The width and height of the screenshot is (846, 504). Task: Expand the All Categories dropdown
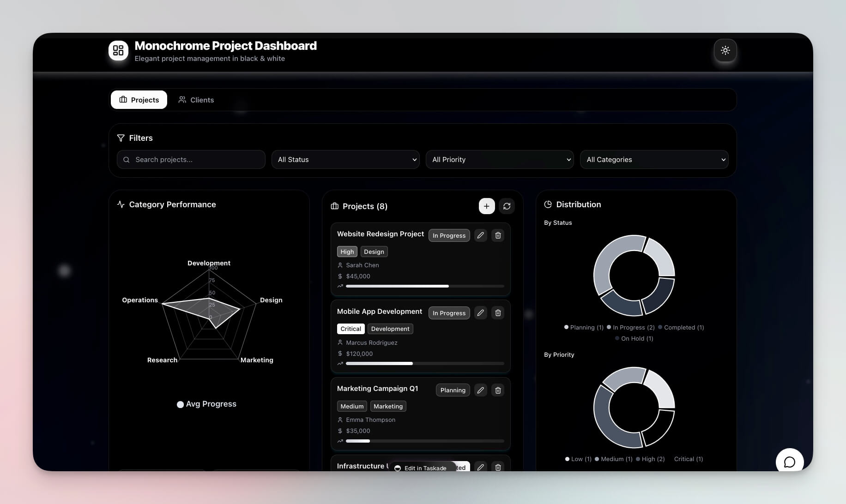click(x=654, y=159)
